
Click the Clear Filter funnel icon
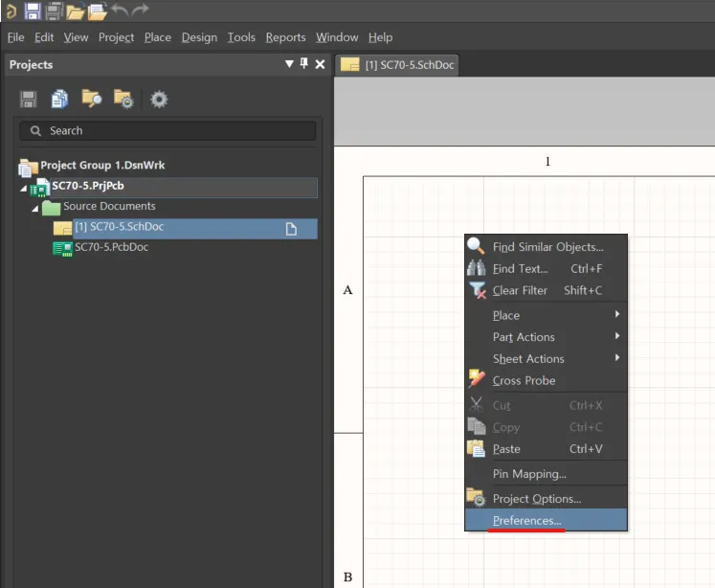478,290
